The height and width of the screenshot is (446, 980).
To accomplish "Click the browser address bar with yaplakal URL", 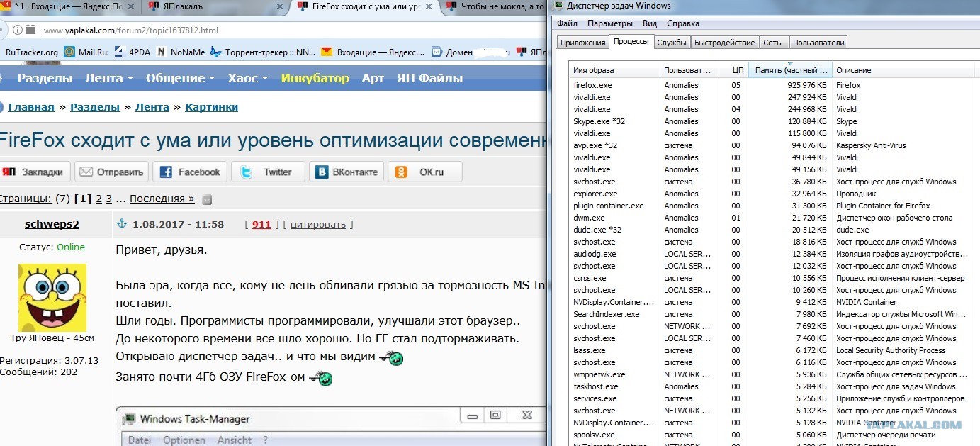I will click(283, 30).
